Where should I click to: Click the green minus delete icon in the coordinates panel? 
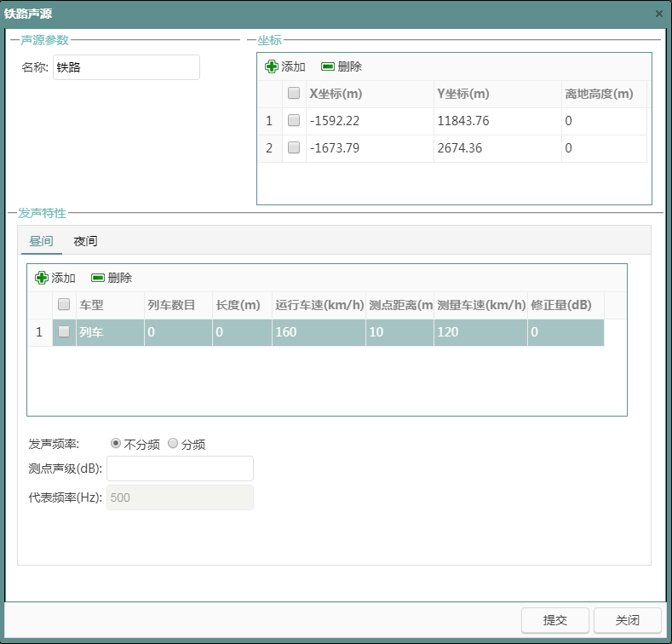point(328,66)
